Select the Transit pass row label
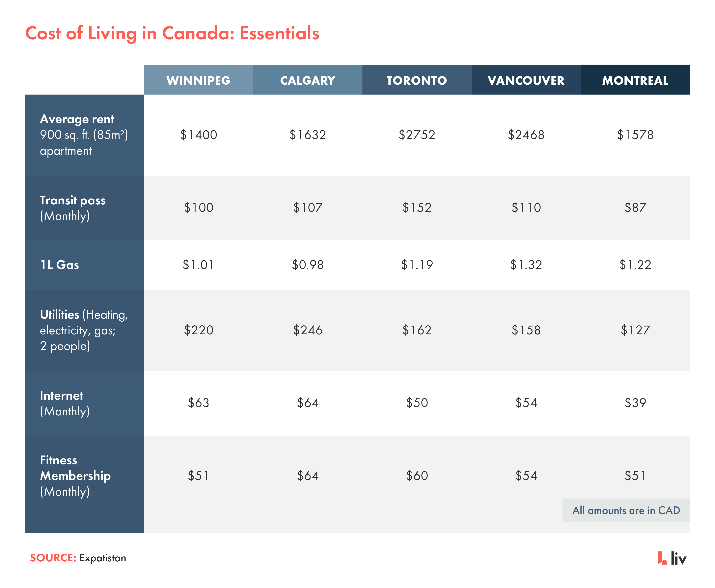Image resolution: width=715 pixels, height=588 pixels. pos(84,208)
